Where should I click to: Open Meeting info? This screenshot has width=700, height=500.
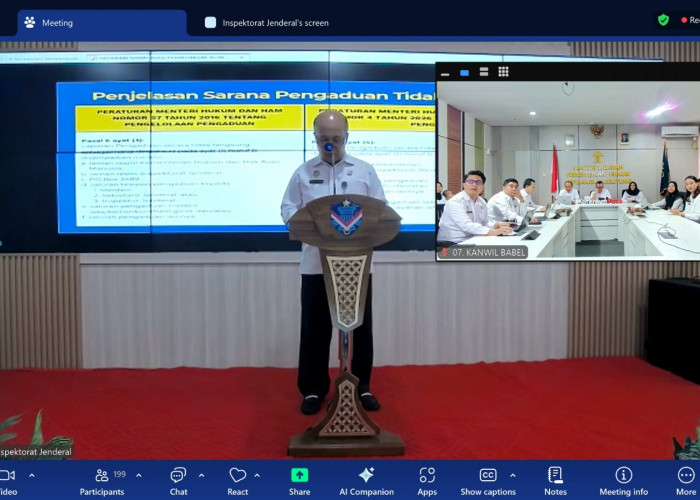click(624, 481)
